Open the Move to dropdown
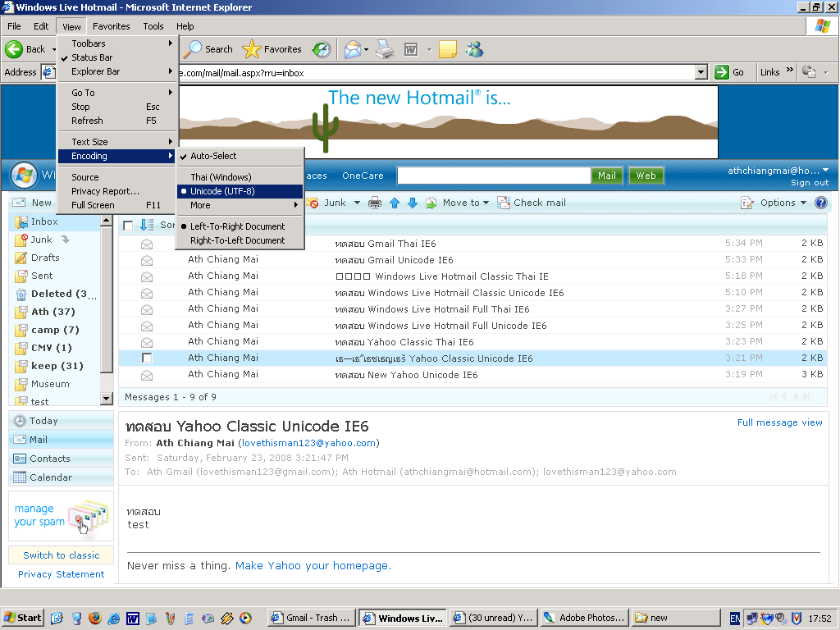840x630 pixels. 466,203
